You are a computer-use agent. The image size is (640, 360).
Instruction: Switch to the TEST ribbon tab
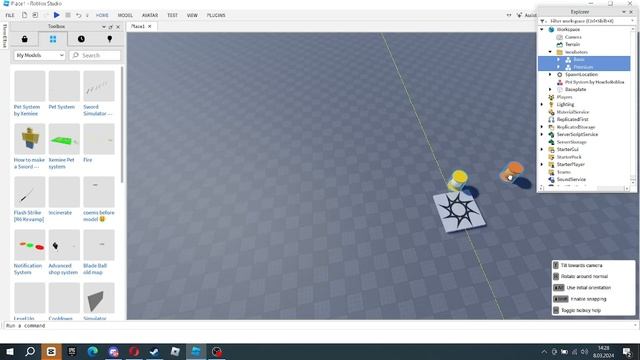click(x=172, y=15)
